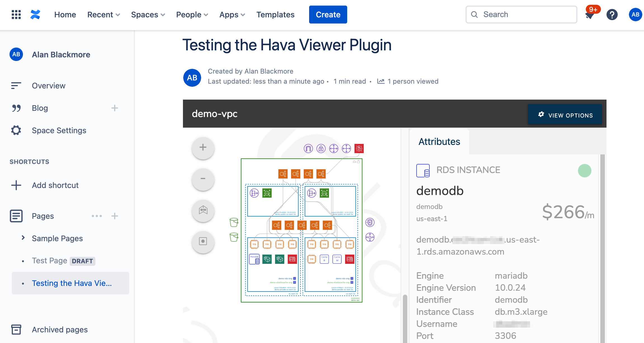Select the purple cloud peering icon
Screen dimensions: 644x343
click(x=370, y=237)
